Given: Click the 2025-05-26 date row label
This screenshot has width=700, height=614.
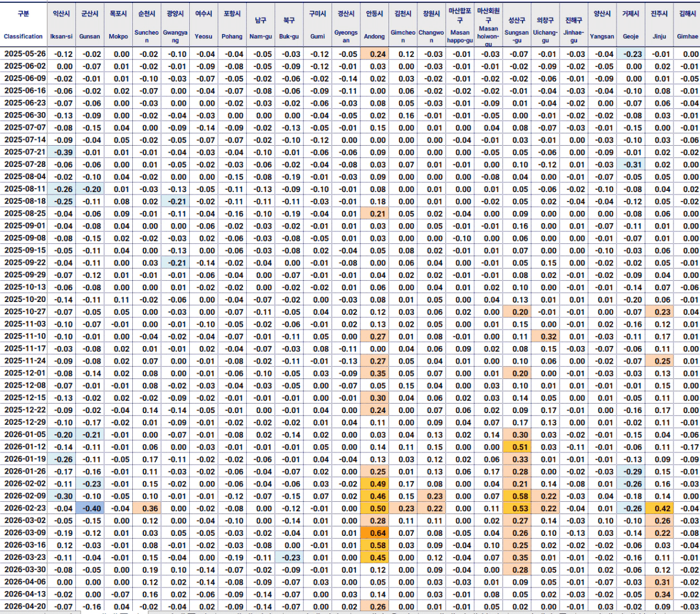Looking at the screenshot, I should coord(25,54).
